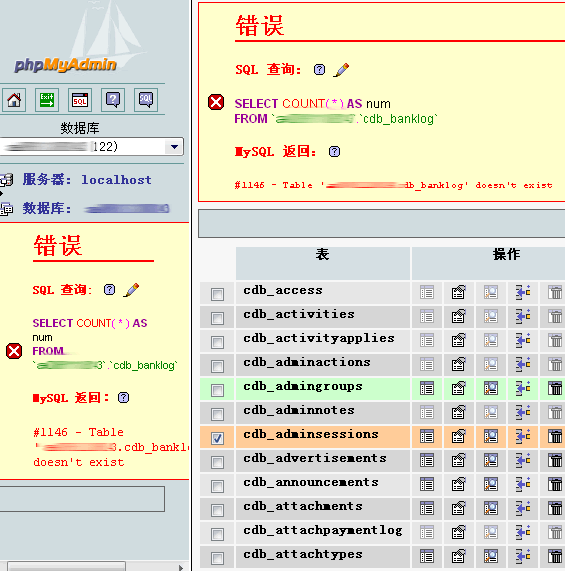565x571 pixels.
Task: Open MySQL return help in left panel
Action: tap(123, 397)
